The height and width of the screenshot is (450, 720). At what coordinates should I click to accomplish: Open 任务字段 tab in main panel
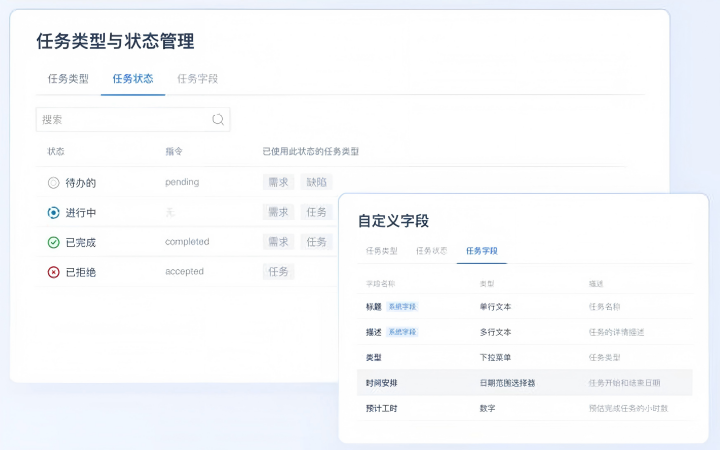(x=197, y=78)
